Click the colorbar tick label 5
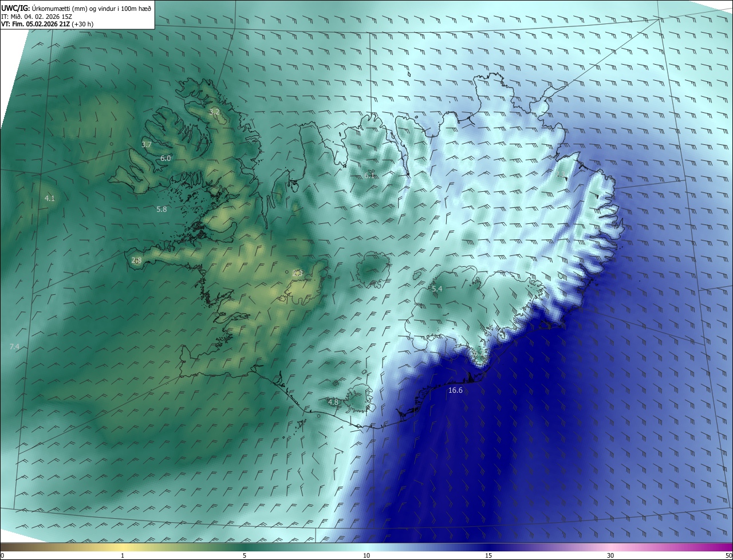This screenshot has height=560, width=733. 245,555
